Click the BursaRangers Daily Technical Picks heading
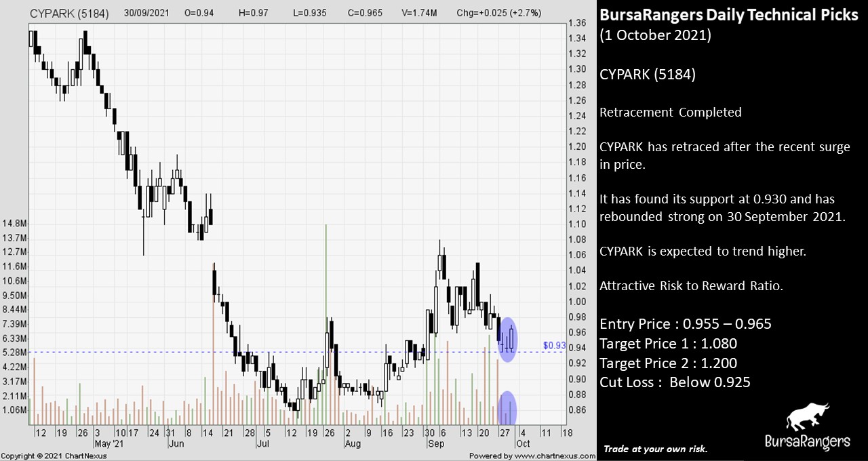The height and width of the screenshot is (461, 868). click(x=729, y=16)
